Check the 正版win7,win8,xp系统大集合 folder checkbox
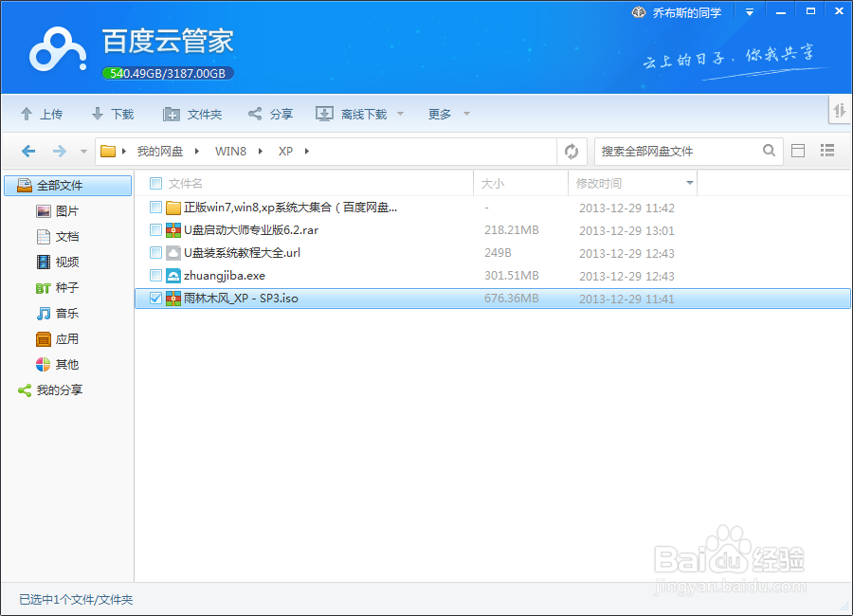Screen dimensions: 853x616 click(155, 208)
